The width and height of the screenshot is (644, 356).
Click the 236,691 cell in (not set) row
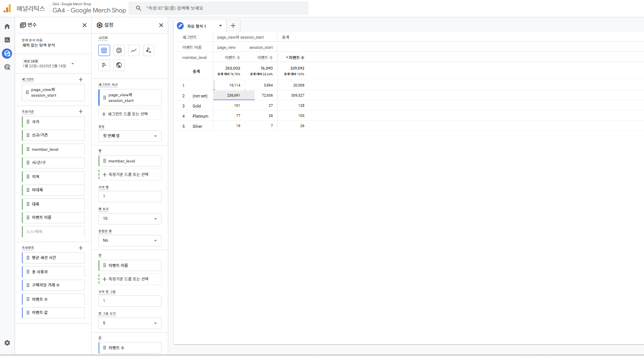click(x=234, y=95)
